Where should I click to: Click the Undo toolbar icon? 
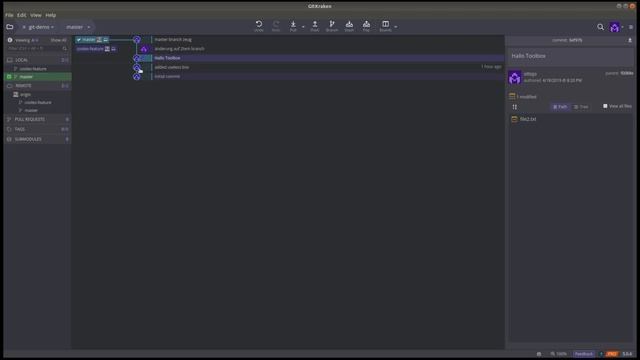click(x=259, y=26)
